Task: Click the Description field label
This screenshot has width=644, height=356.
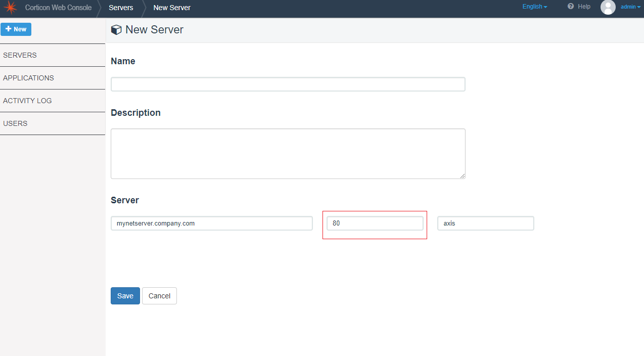Action: 135,113
